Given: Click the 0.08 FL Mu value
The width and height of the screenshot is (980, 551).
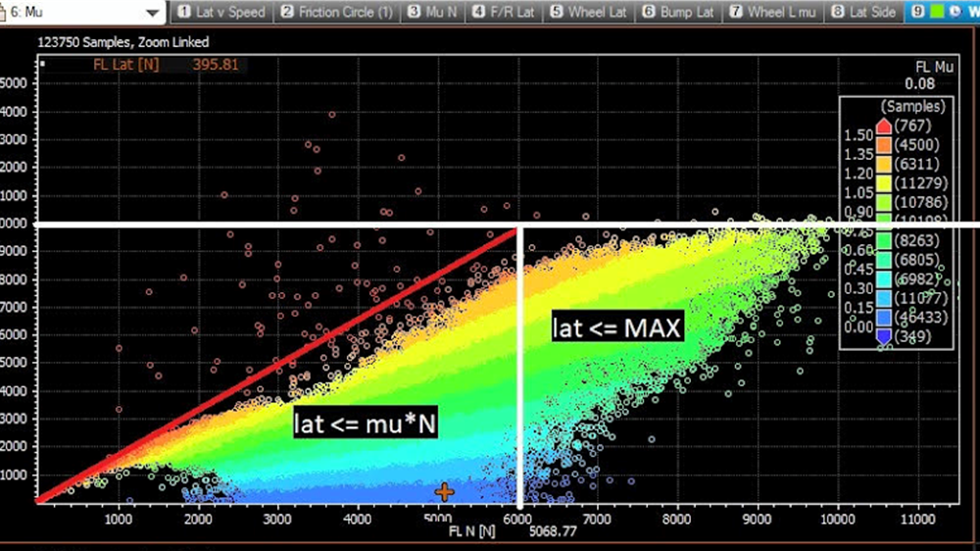Looking at the screenshot, I should tap(920, 83).
